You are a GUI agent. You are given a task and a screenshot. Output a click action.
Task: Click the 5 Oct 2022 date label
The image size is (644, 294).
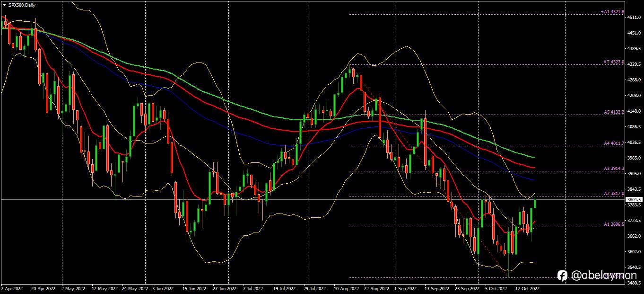point(496,288)
